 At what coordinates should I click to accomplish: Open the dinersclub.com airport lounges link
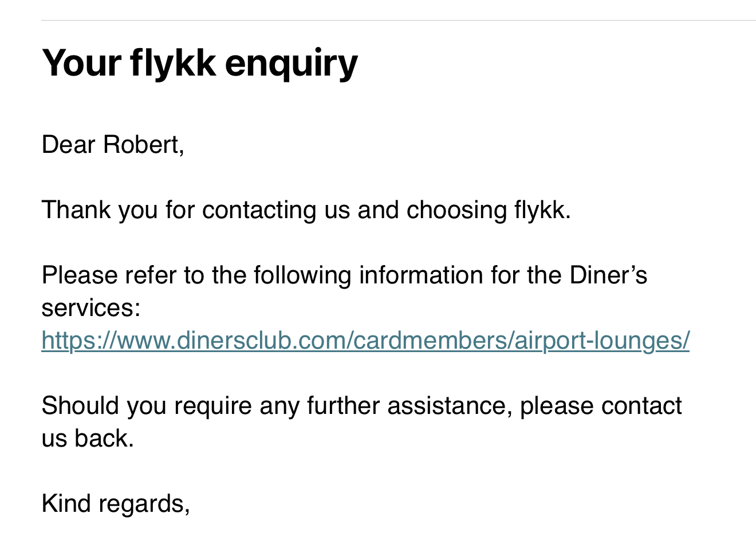click(x=365, y=341)
